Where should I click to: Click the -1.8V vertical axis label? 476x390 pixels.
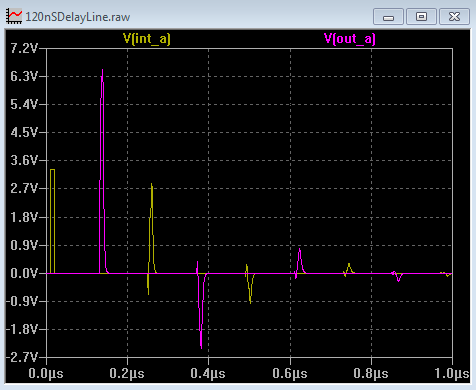click(22, 330)
